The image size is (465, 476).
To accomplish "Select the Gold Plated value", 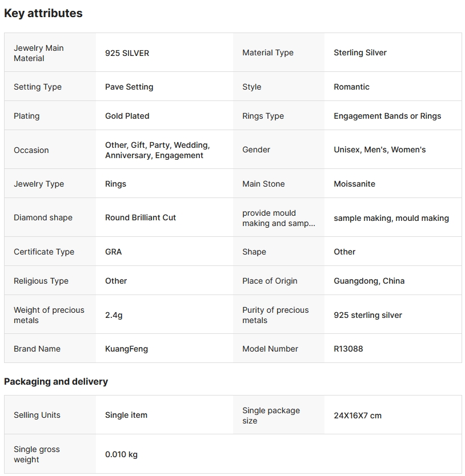I will pos(127,116).
